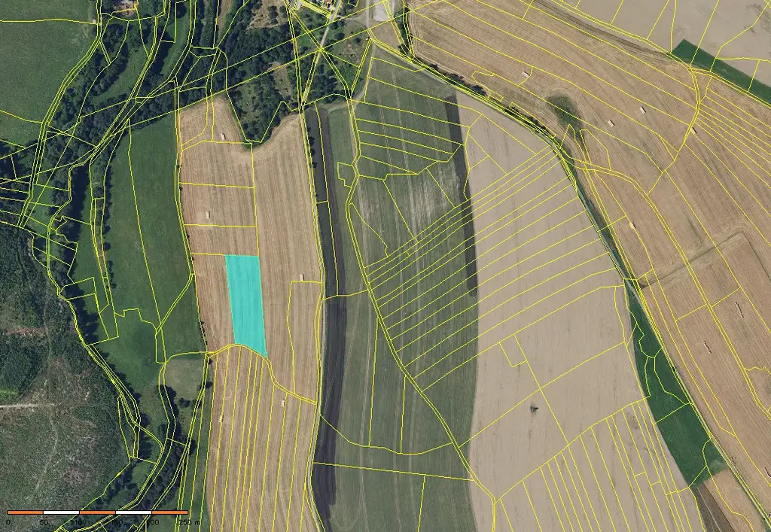Click the cyan highlighted land parcel
The width and height of the screenshot is (771, 532).
[246, 301]
